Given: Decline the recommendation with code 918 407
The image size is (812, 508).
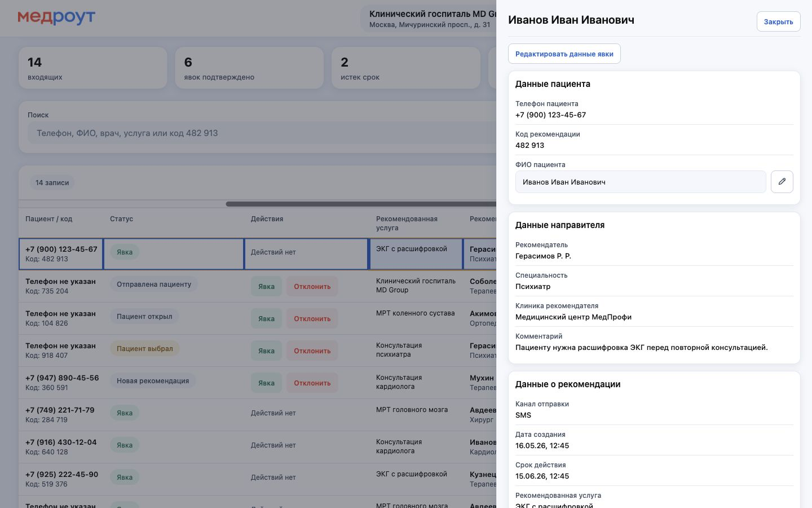Looking at the screenshot, I should tap(312, 351).
